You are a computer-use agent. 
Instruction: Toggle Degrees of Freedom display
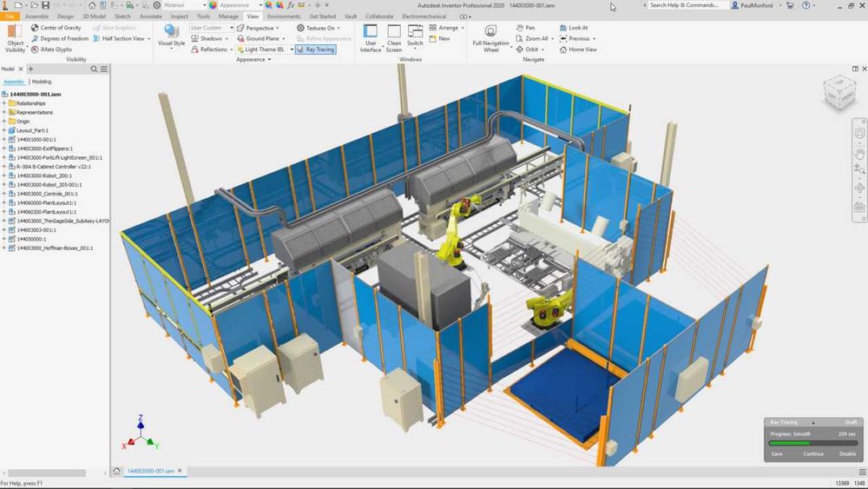click(60, 39)
